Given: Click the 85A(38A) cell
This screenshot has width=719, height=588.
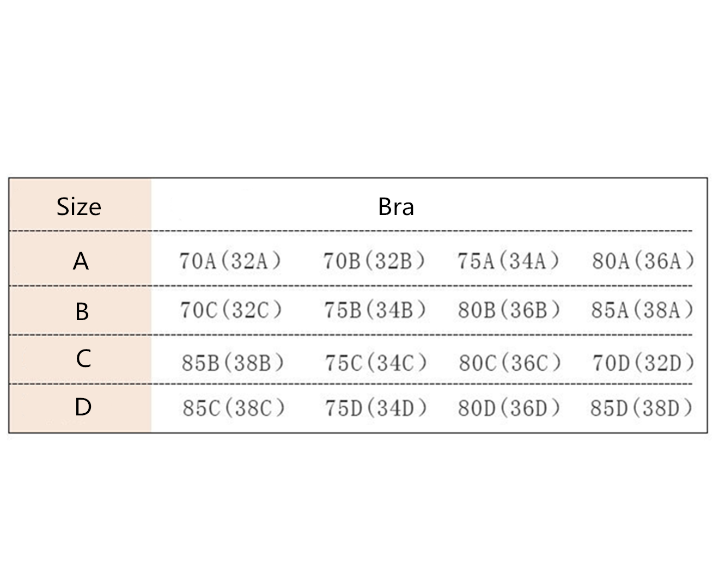Looking at the screenshot, I should (643, 310).
